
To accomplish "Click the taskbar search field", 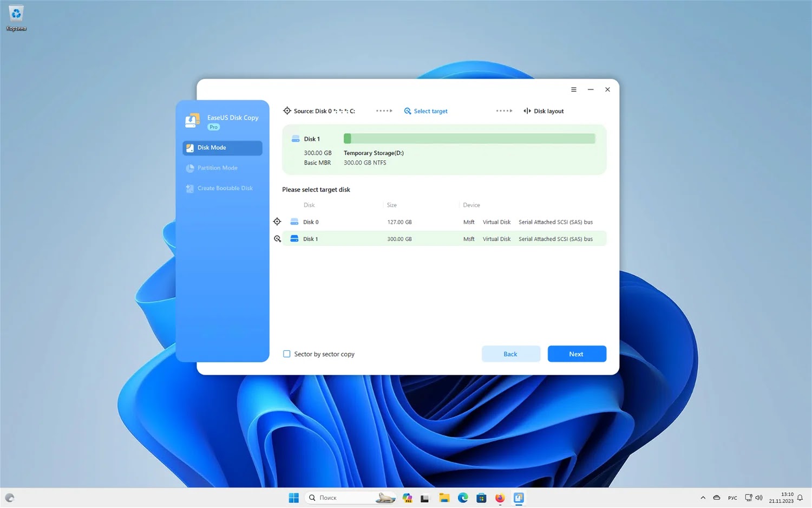I will [351, 498].
